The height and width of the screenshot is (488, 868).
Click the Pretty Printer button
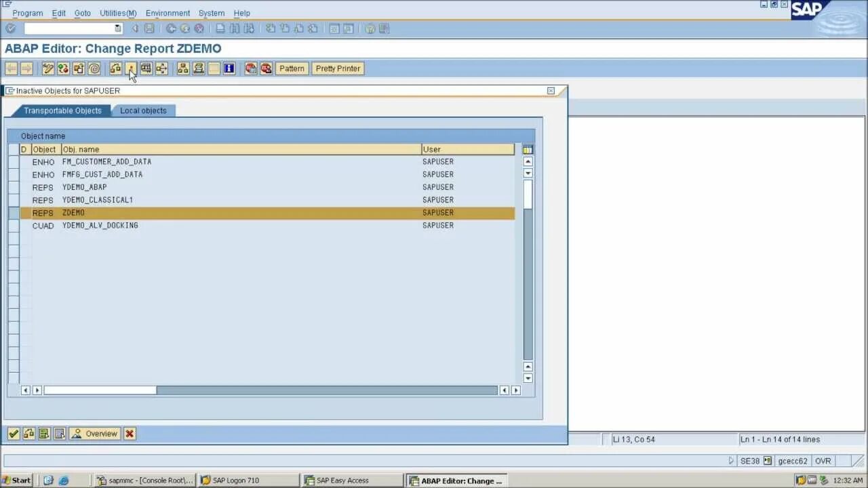(338, 68)
